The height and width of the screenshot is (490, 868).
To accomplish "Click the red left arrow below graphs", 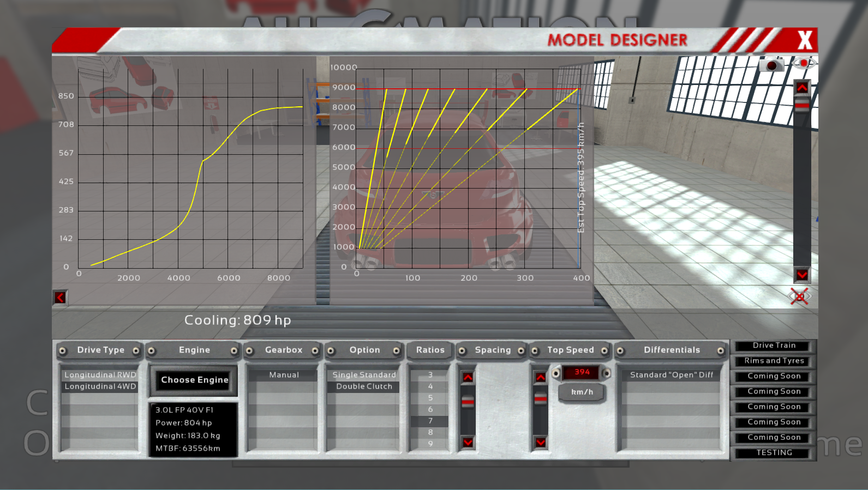I will pyautogui.click(x=60, y=298).
